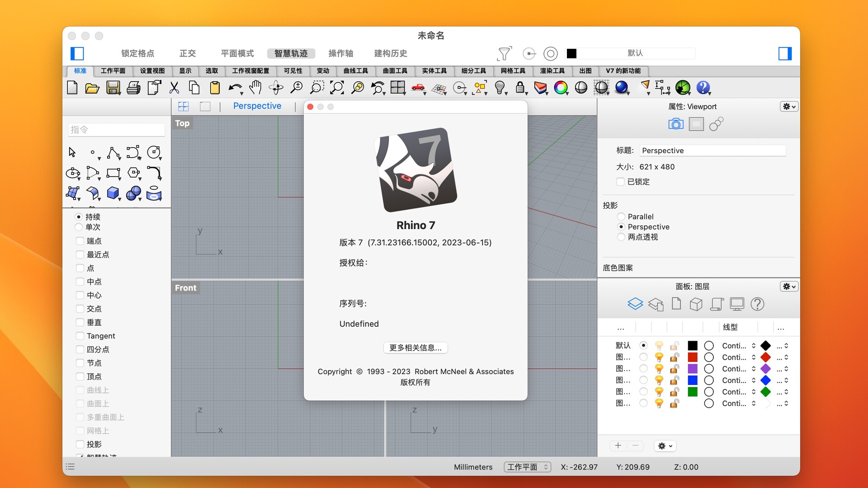Open the Layers panel gear dropdown
This screenshot has width=868, height=488.
coord(788,286)
